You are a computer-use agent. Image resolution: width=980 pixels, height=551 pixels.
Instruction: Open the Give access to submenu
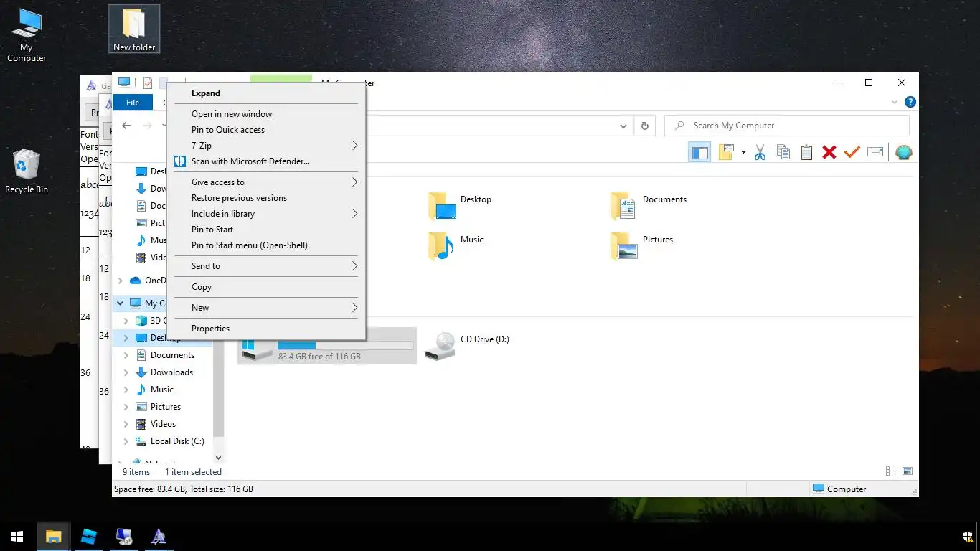(266, 182)
